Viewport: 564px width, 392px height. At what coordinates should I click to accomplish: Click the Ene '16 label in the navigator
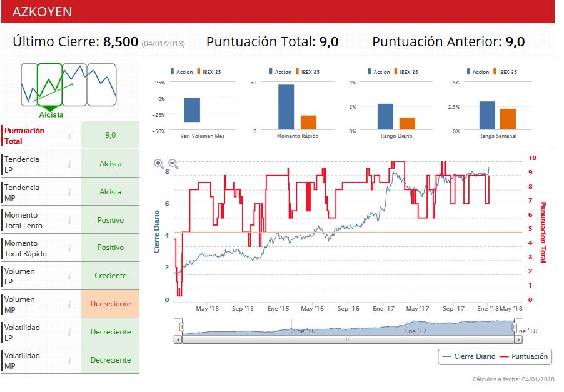click(x=305, y=331)
